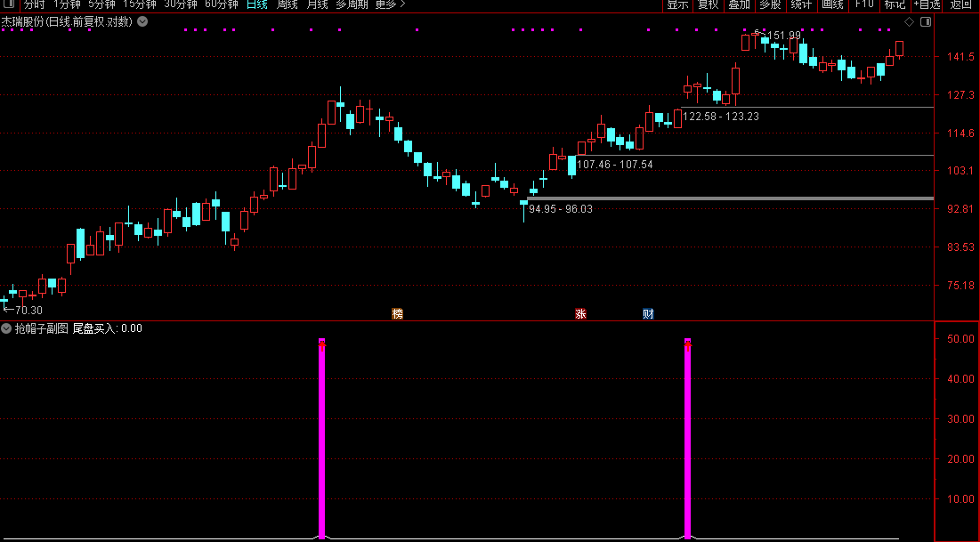Click the 83.53 price axis label
This screenshot has height=542, width=980.
click(x=960, y=247)
